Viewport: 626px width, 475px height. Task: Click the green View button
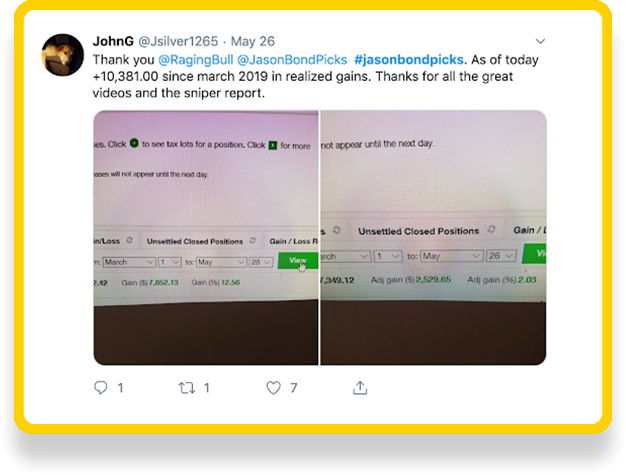tap(298, 260)
